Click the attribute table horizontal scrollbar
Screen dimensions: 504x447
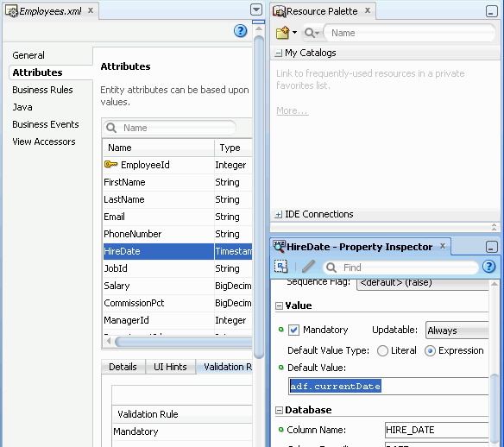(183, 341)
